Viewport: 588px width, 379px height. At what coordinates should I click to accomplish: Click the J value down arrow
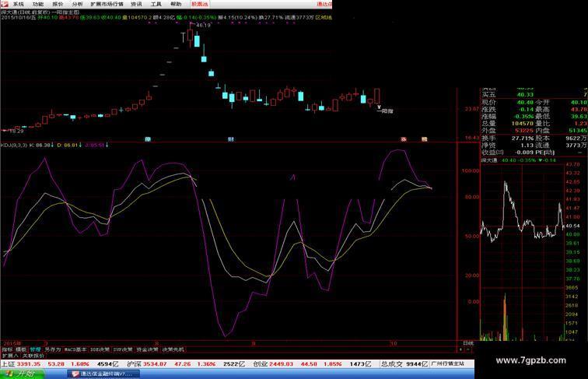107,145
